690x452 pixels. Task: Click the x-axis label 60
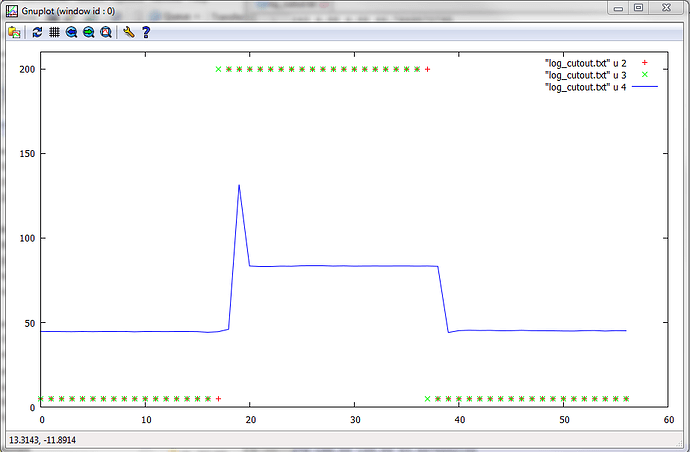[x=668, y=420]
